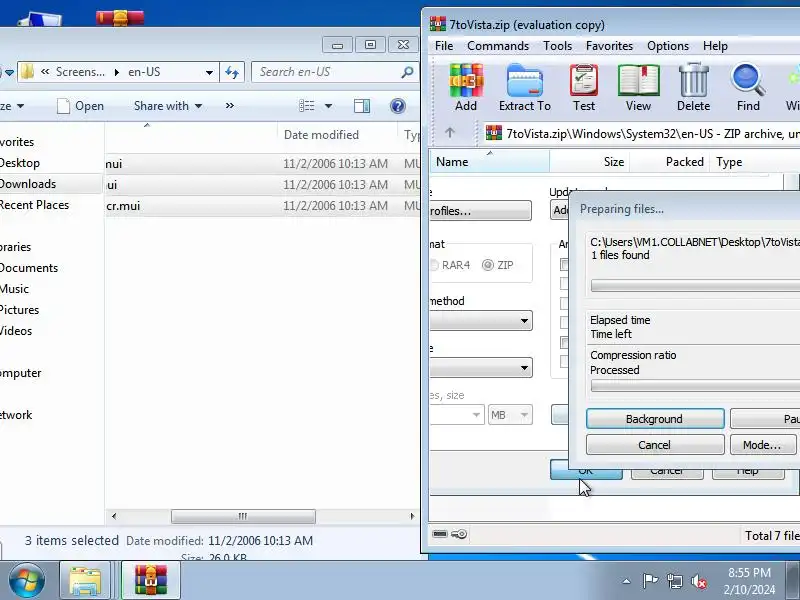The image size is (800, 600).
Task: Open Explorer help question mark icon
Action: click(397, 106)
